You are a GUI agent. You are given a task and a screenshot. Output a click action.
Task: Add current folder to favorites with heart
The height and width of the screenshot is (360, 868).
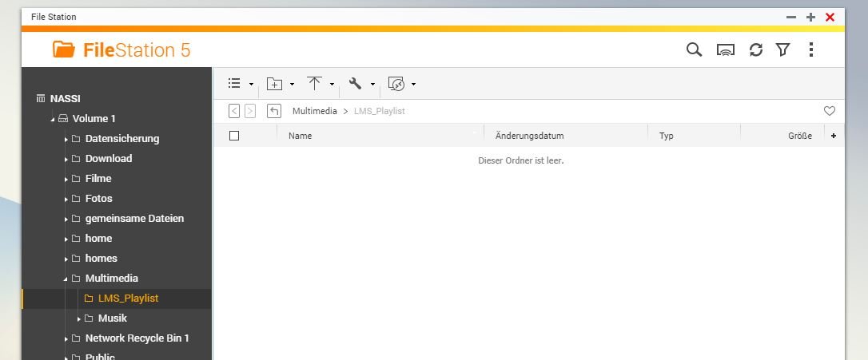(830, 111)
